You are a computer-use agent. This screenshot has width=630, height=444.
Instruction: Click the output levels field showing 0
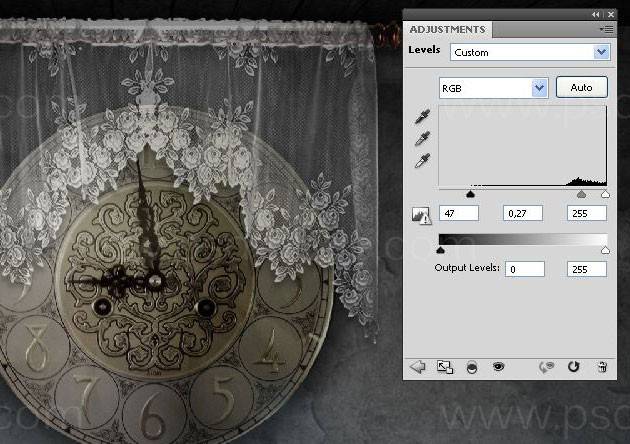click(525, 269)
